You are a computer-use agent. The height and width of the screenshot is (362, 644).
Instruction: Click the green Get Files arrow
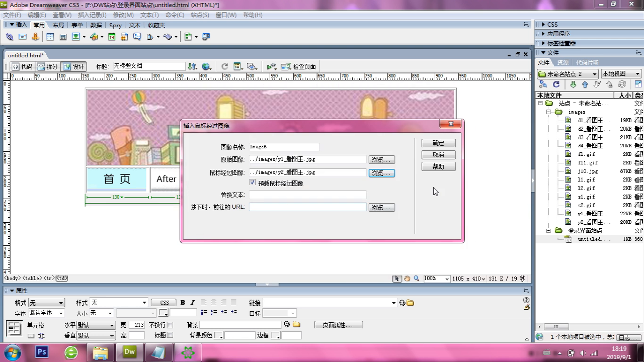point(573,84)
